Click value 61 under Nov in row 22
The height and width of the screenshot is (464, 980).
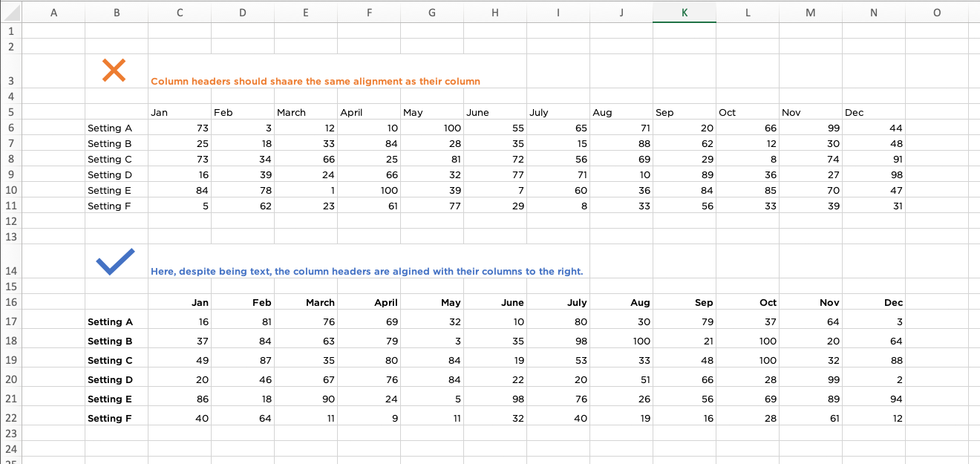pos(834,419)
